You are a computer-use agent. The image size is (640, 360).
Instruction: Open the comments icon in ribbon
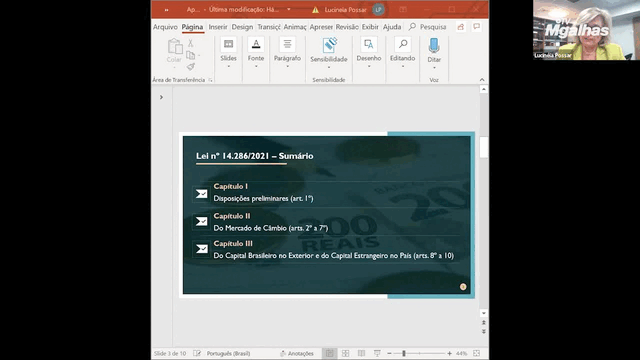point(476,27)
